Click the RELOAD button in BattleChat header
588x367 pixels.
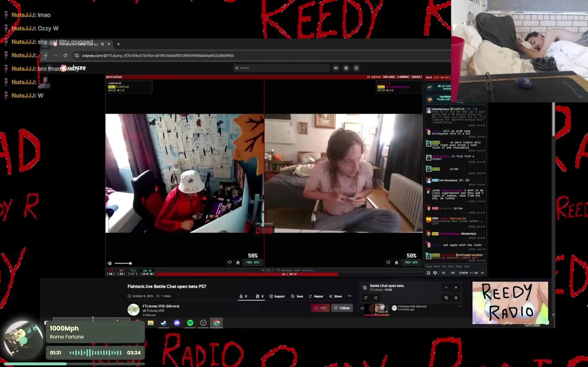[x=389, y=77]
